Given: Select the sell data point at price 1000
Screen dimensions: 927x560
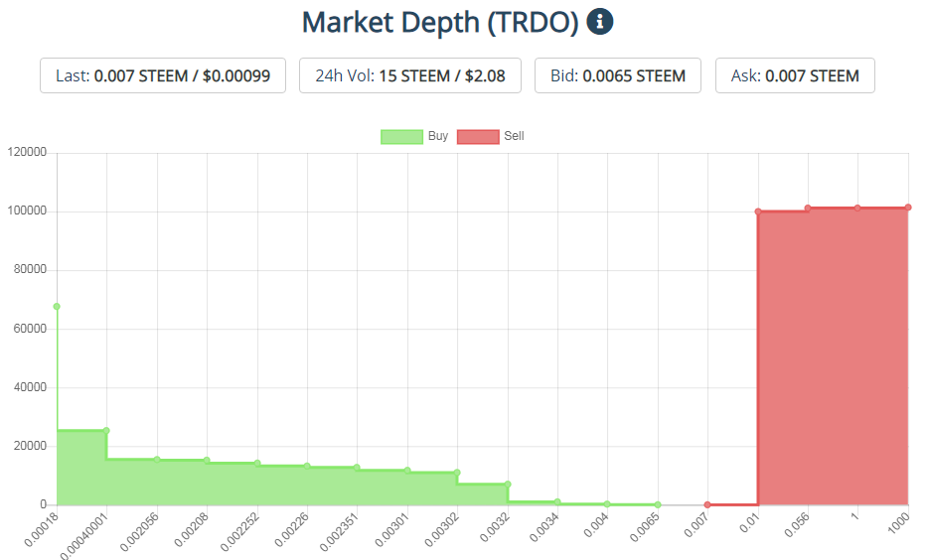Looking at the screenshot, I should [908, 208].
